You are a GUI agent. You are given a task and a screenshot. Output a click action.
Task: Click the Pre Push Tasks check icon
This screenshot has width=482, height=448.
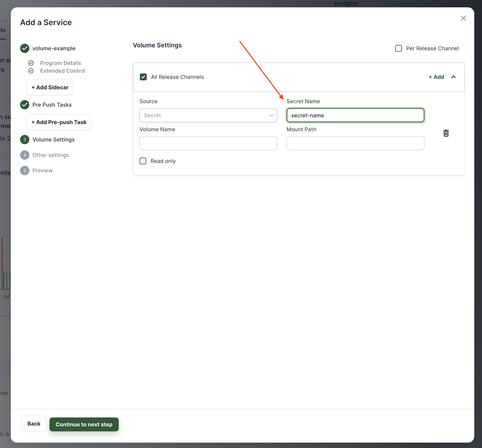coord(25,105)
